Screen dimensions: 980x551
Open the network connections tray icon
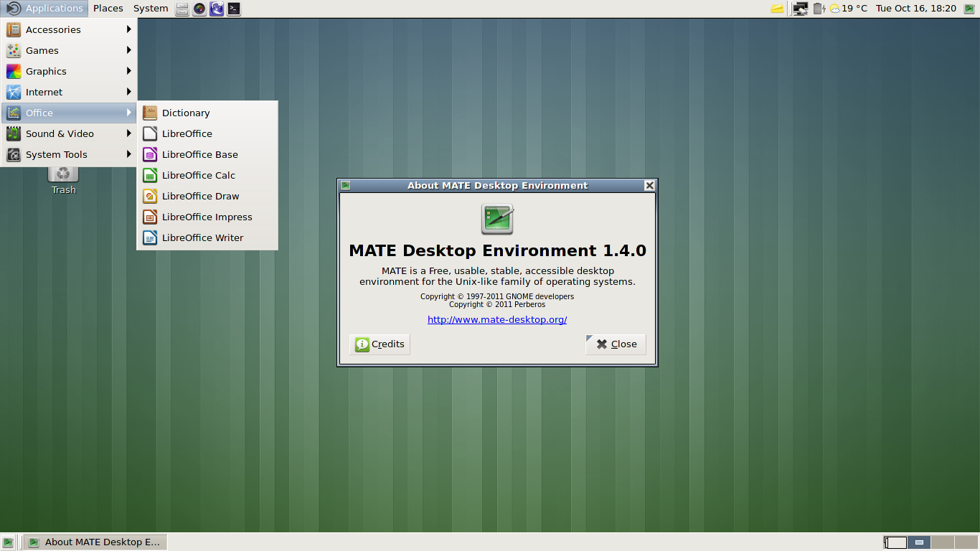(x=800, y=9)
